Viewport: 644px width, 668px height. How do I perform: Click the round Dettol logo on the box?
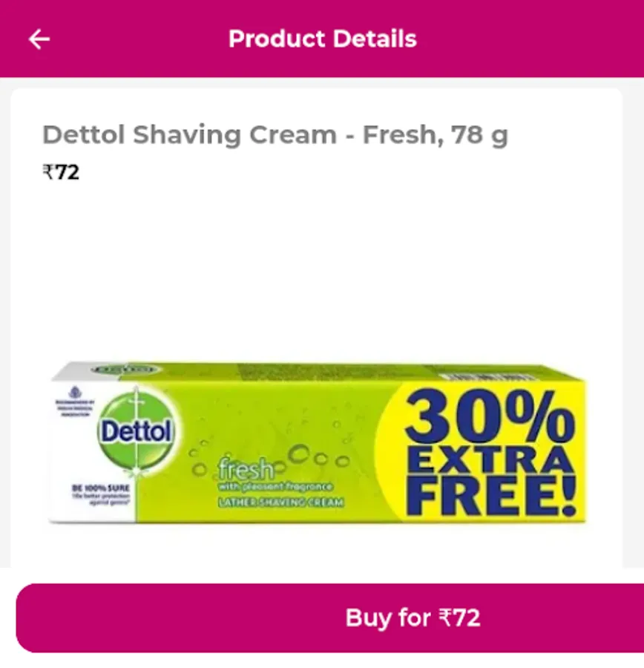[x=136, y=431]
